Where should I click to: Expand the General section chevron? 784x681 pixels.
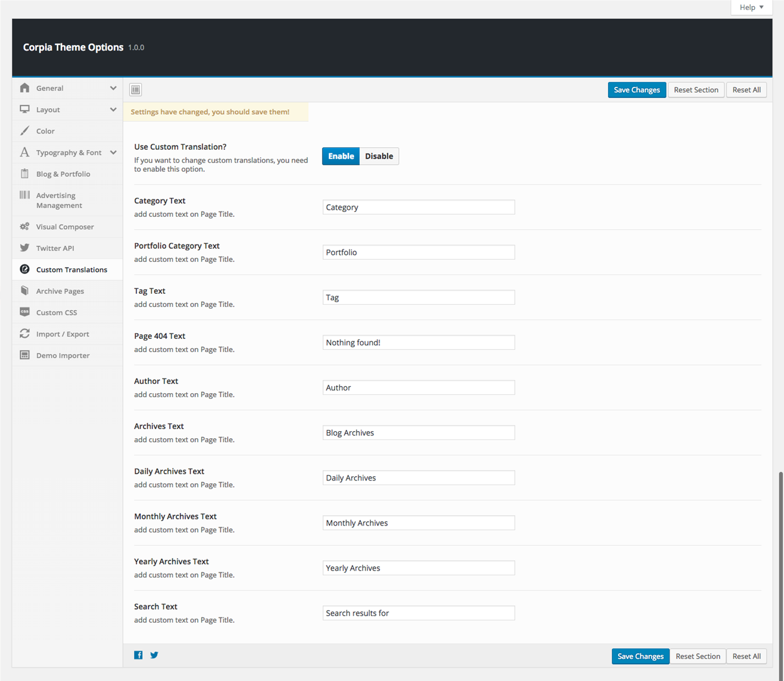113,88
